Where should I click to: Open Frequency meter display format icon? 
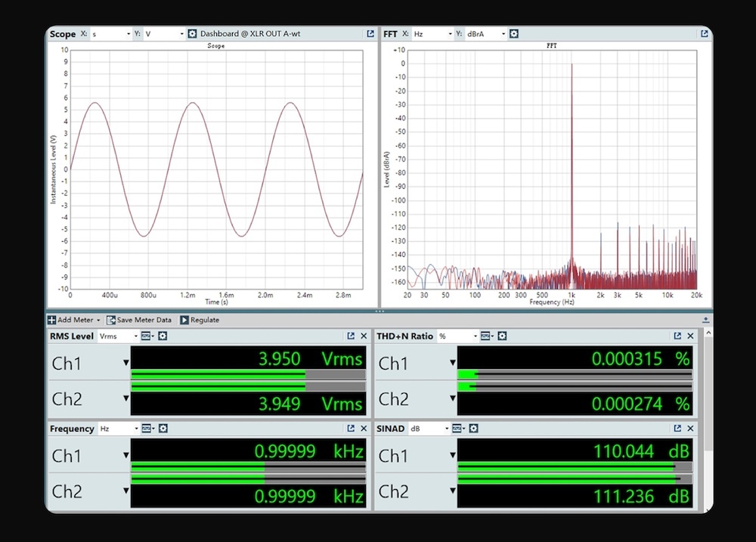pyautogui.click(x=147, y=429)
